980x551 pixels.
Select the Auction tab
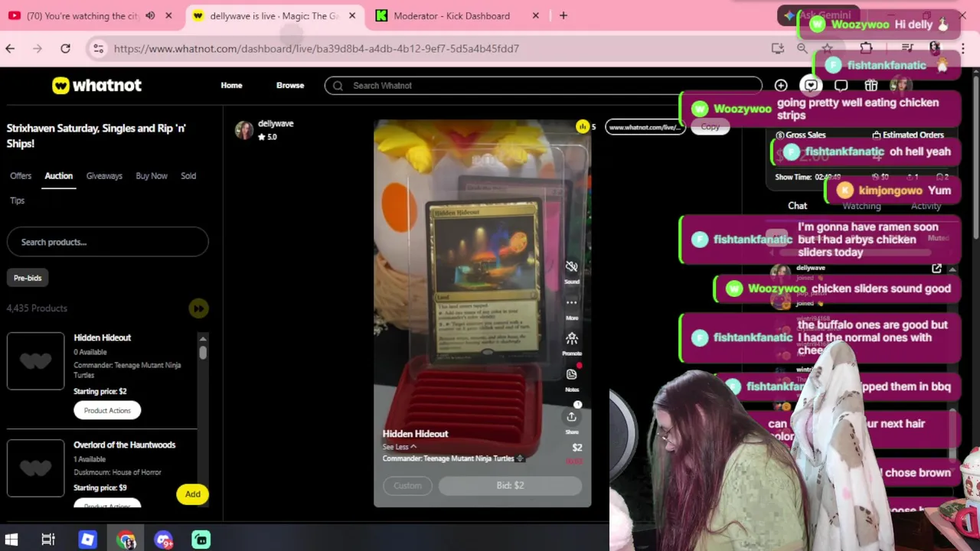pyautogui.click(x=58, y=176)
